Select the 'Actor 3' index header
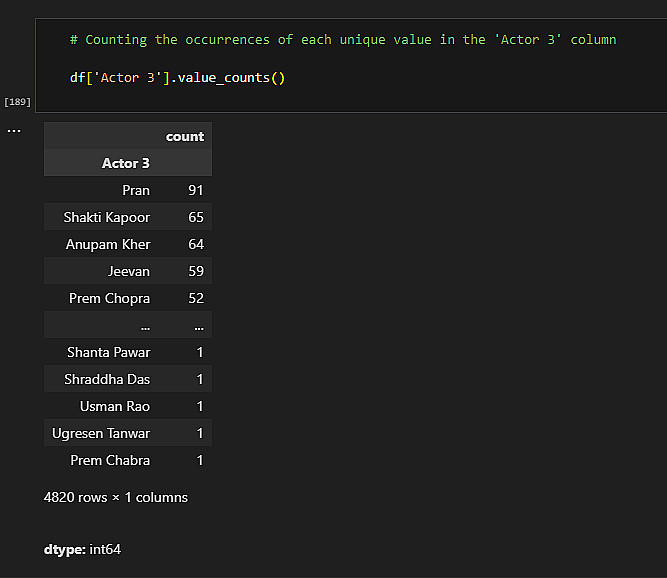The image size is (667, 578). 126,163
